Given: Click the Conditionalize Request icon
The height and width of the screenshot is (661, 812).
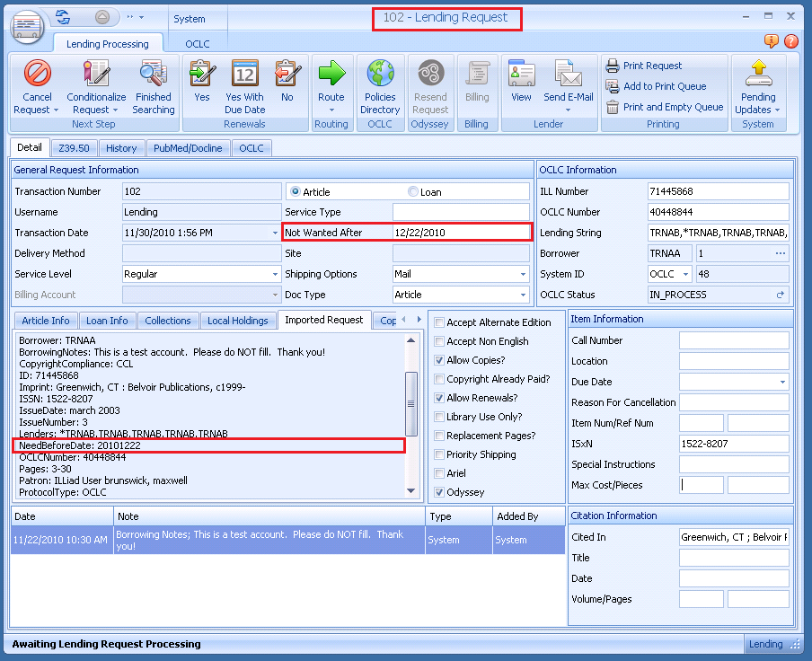Looking at the screenshot, I should 96,74.
